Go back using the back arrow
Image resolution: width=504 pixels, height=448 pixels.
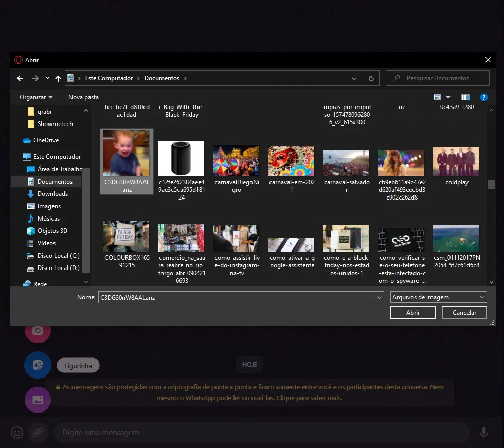20,78
